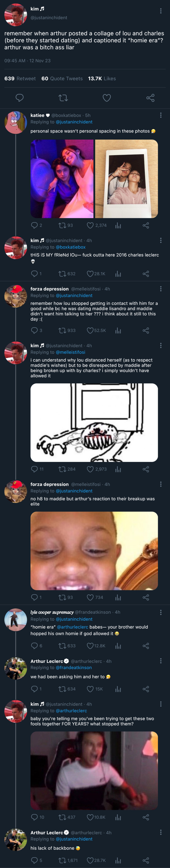View analytics on katiee's photo reply
Screen dimensions: 170x868
(118, 225)
